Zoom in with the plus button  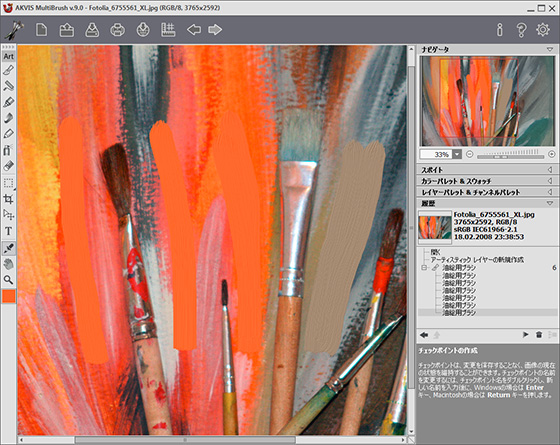(x=552, y=154)
